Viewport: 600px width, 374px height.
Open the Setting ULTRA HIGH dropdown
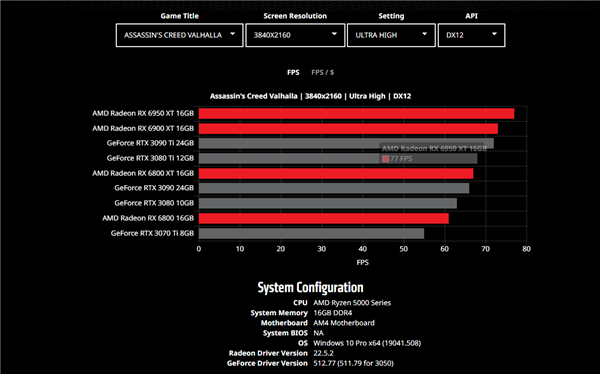391,35
